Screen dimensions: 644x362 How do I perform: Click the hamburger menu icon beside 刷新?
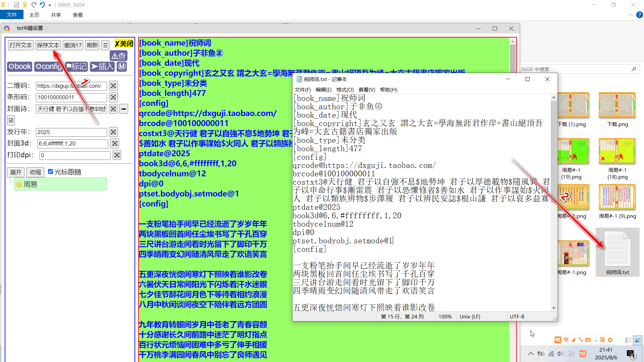click(105, 45)
